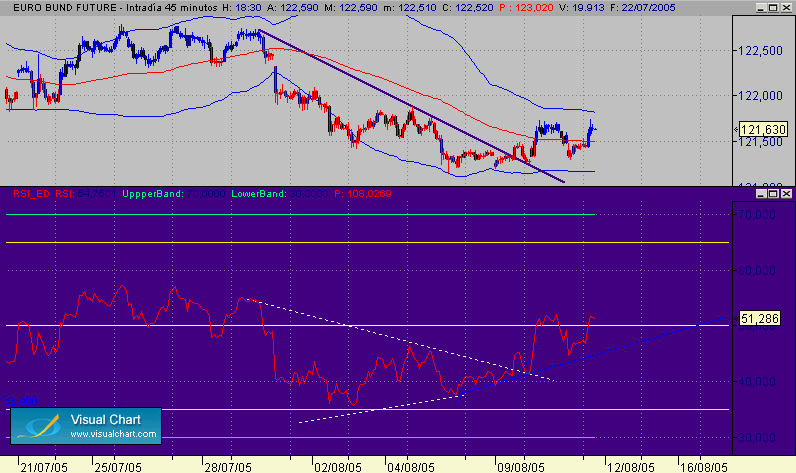Click the 25/07/05 date on time axis

click(x=118, y=467)
